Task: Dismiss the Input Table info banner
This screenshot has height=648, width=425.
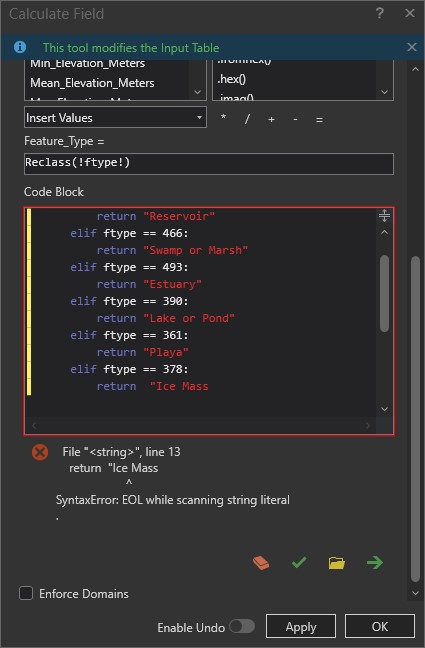Action: coord(411,47)
